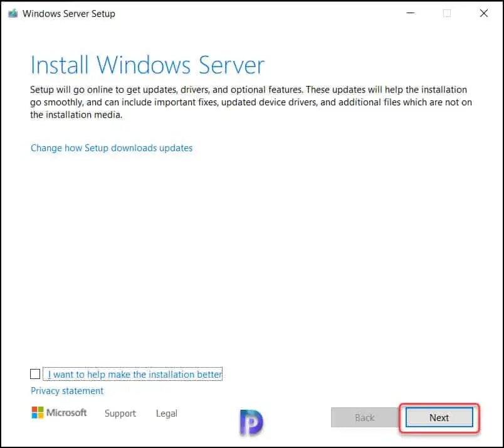Enable the help make installation better checkbox

click(35, 374)
